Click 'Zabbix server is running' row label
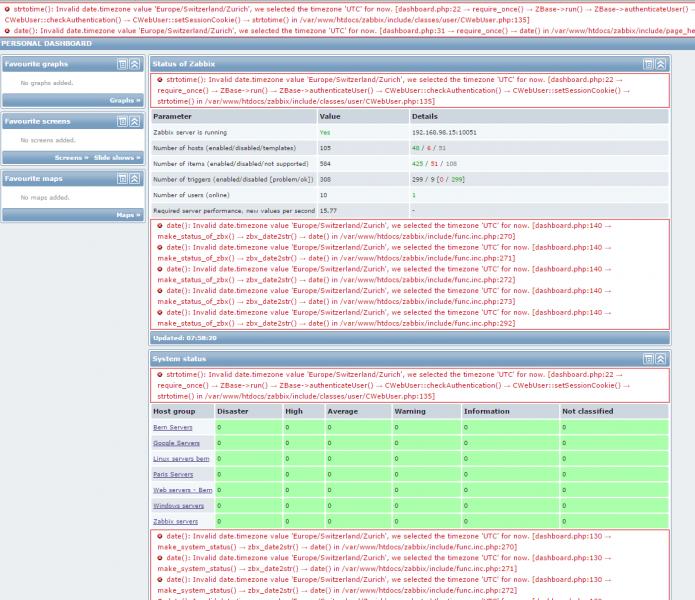695x600 pixels. tap(190, 132)
